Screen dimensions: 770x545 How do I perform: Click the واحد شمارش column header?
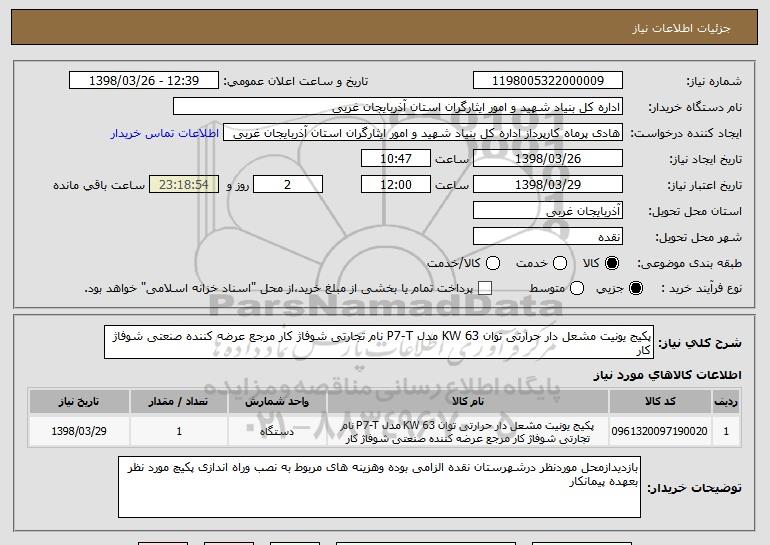[277, 402]
